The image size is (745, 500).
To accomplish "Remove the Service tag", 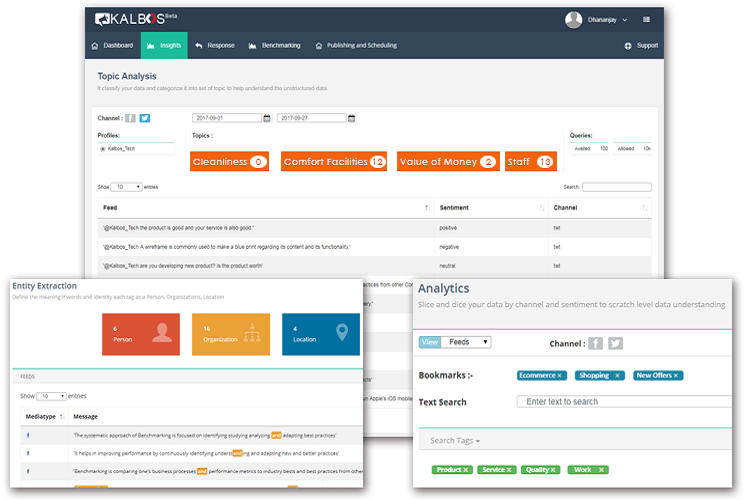I will coord(509,470).
